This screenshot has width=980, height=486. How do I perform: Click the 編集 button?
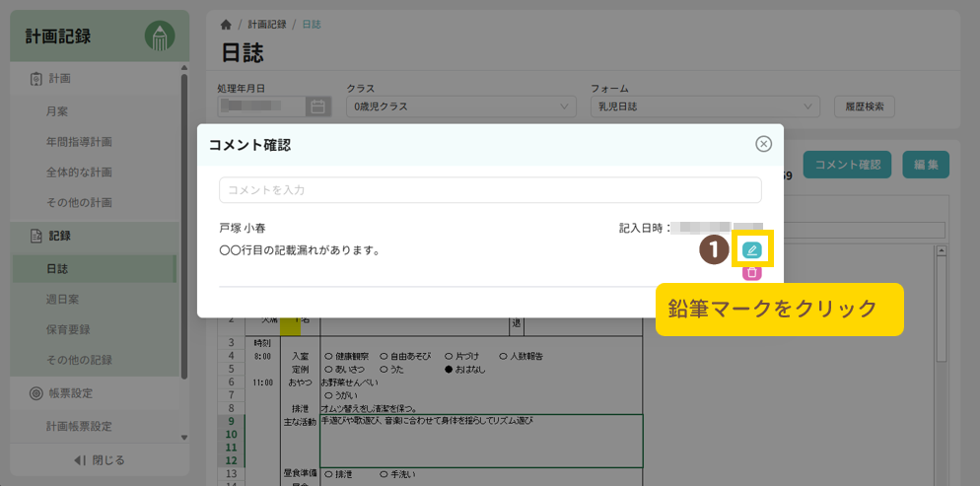(x=925, y=165)
